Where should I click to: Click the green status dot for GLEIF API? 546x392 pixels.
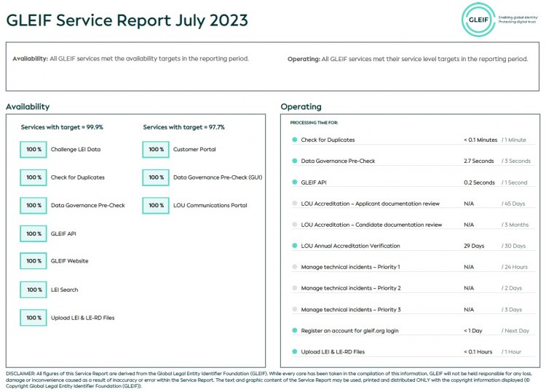coord(294,183)
